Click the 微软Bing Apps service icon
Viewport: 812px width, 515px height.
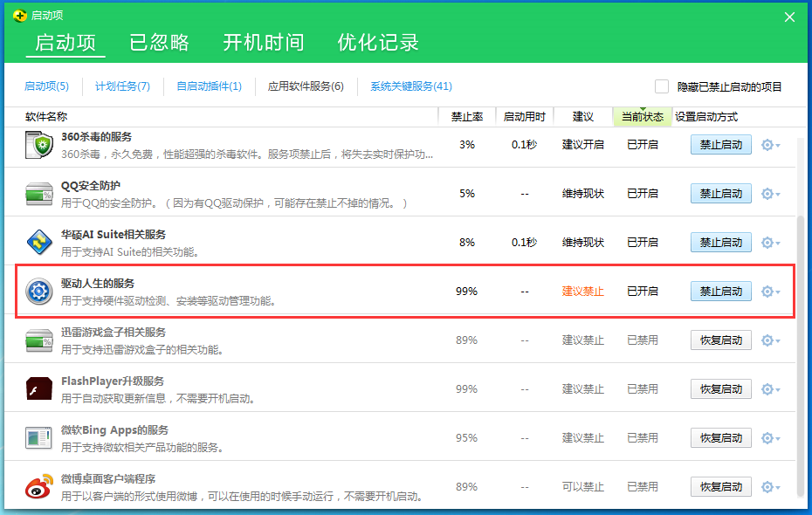click(x=38, y=438)
